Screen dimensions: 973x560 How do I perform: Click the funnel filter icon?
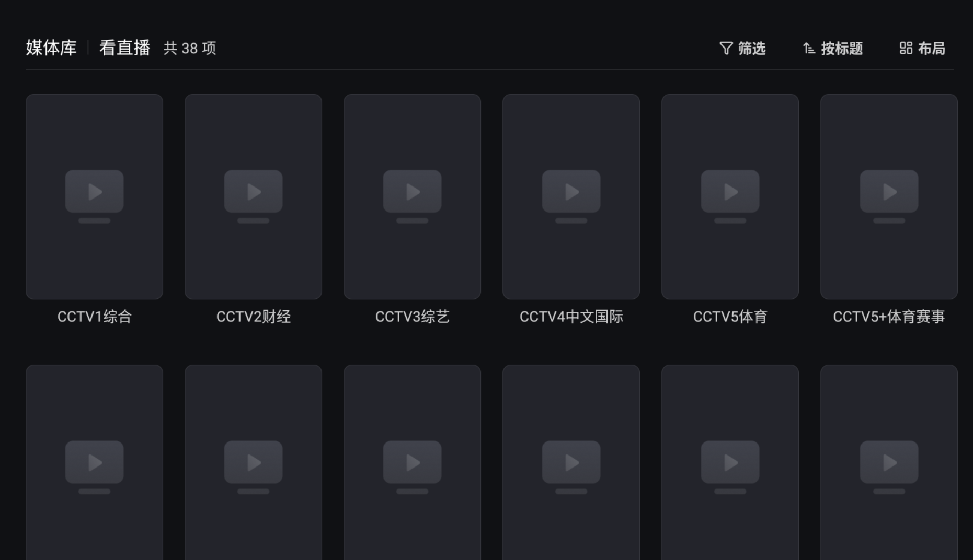coord(726,49)
